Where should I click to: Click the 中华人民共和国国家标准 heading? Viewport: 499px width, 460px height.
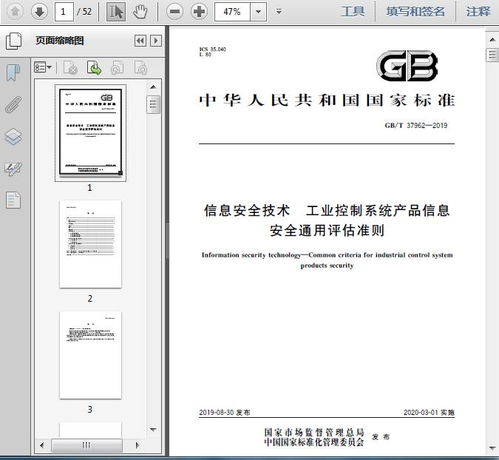(x=327, y=100)
